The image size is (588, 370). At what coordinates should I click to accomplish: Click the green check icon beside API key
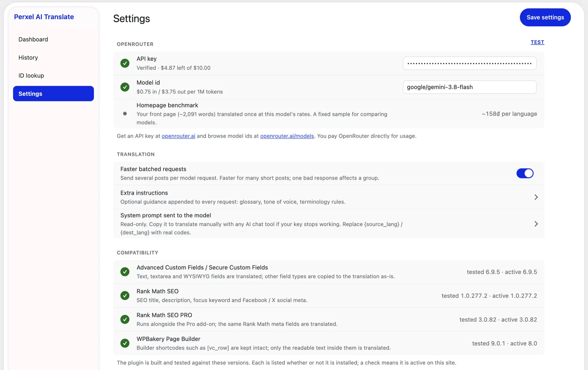(x=125, y=63)
